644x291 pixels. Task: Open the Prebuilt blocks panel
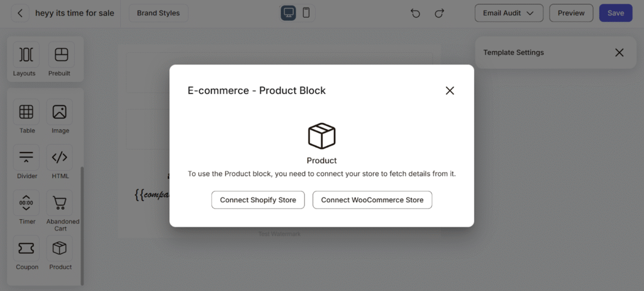click(x=62, y=54)
